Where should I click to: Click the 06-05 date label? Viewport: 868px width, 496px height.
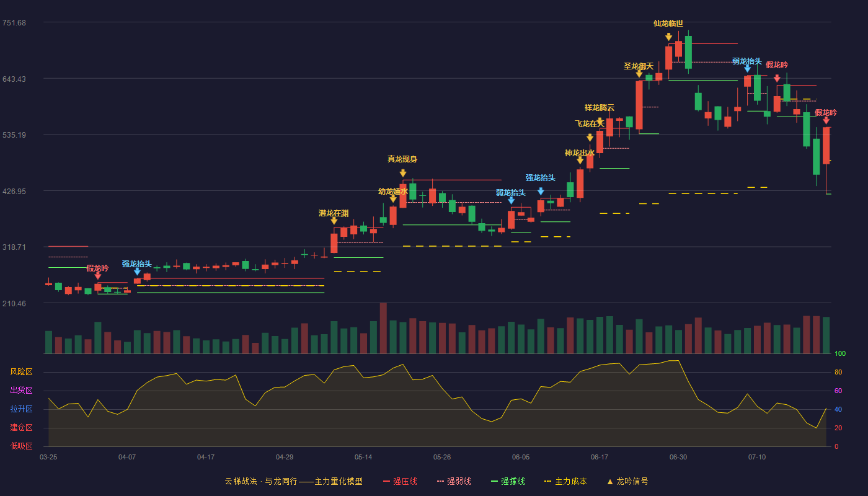[x=521, y=457]
